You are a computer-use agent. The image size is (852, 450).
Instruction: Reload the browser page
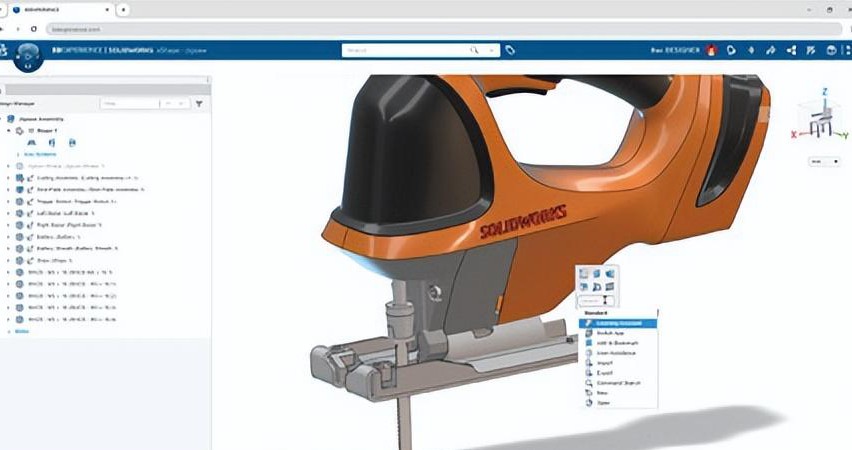tap(34, 29)
